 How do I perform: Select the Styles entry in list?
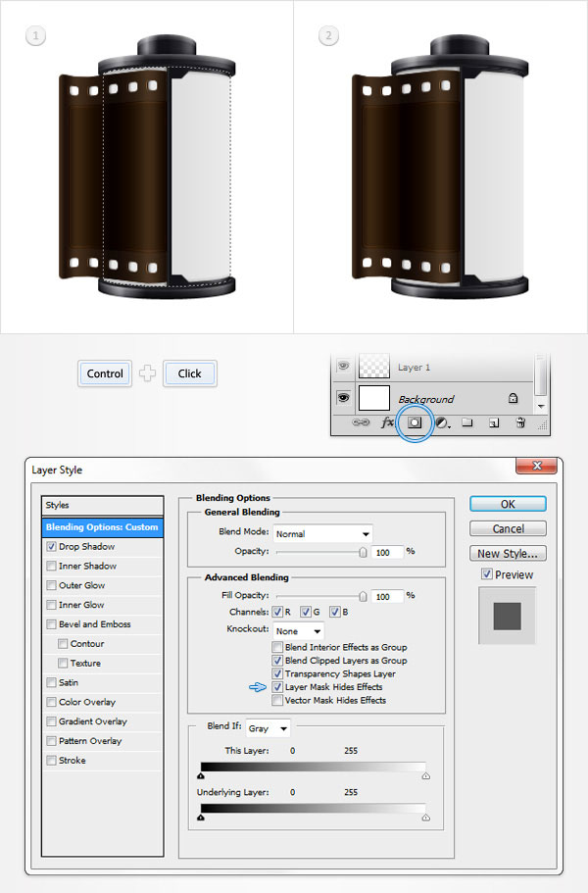(x=103, y=505)
